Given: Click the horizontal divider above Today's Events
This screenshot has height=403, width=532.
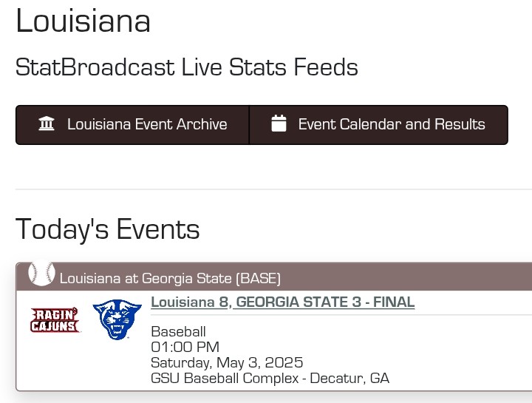Looking at the screenshot, I should coord(273,189).
